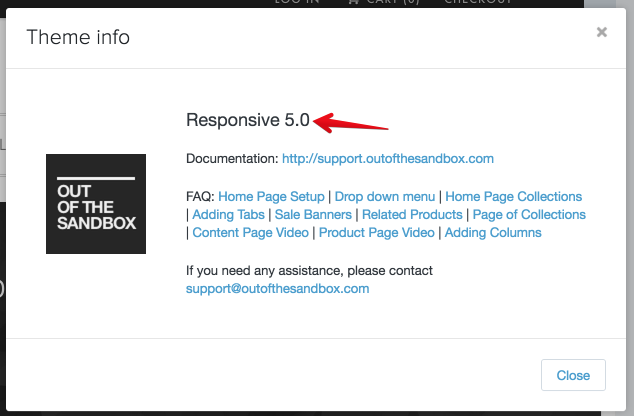The height and width of the screenshot is (416, 634).
Task: Open the Adding Columns FAQ link
Action: [493, 233]
